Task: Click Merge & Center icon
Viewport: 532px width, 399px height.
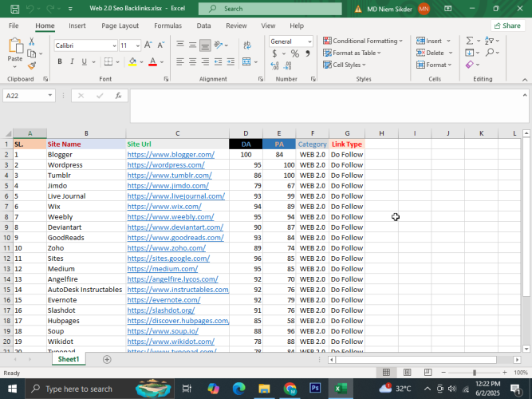Action: pos(246,61)
